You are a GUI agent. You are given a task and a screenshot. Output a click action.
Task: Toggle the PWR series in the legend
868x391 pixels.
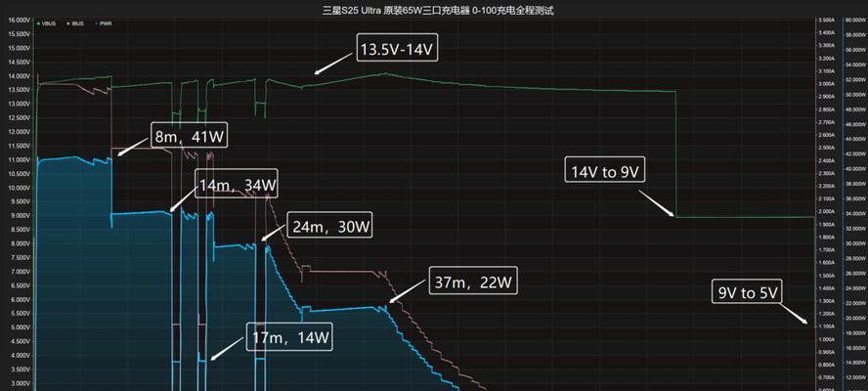[x=104, y=23]
